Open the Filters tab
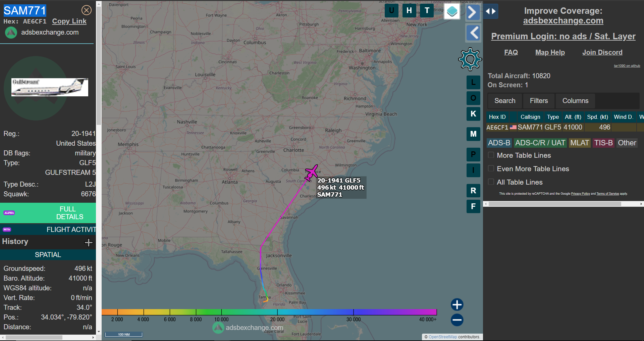This screenshot has width=644, height=341. click(539, 101)
